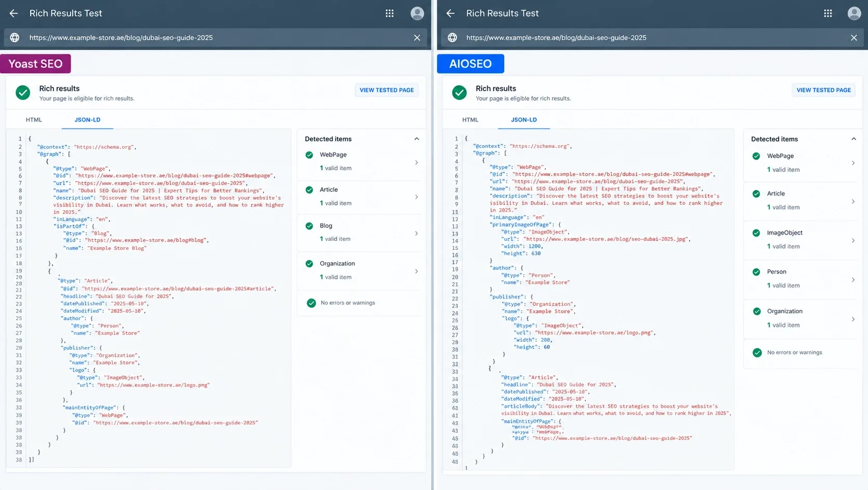Clear the URL field in the Yoast window
This screenshot has height=490, width=868.
417,37
